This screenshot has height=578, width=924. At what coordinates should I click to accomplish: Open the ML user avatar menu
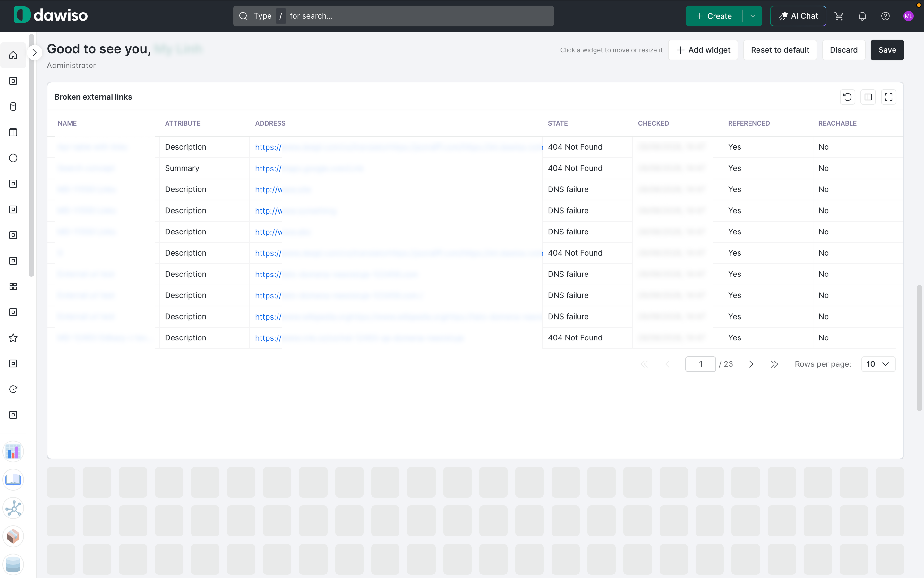[908, 16]
